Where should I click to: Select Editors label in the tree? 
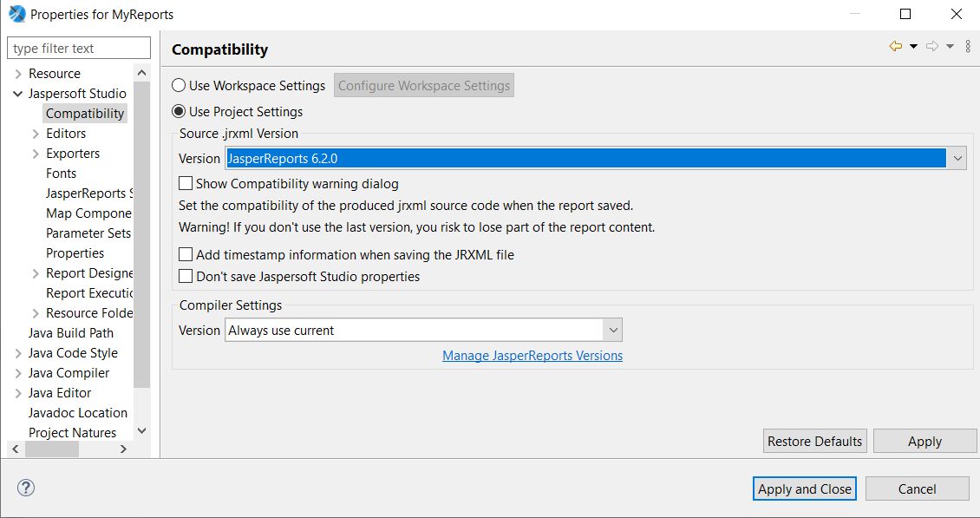pos(66,134)
